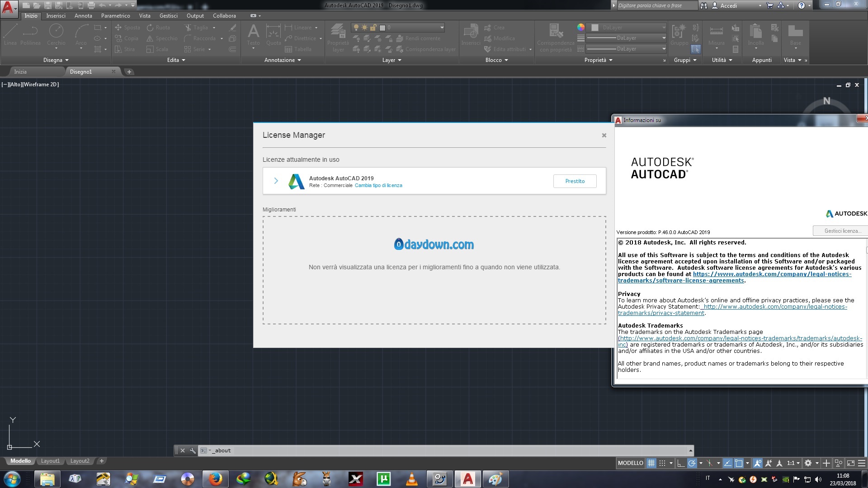
Task: Click the Copia tool
Action: (127, 38)
